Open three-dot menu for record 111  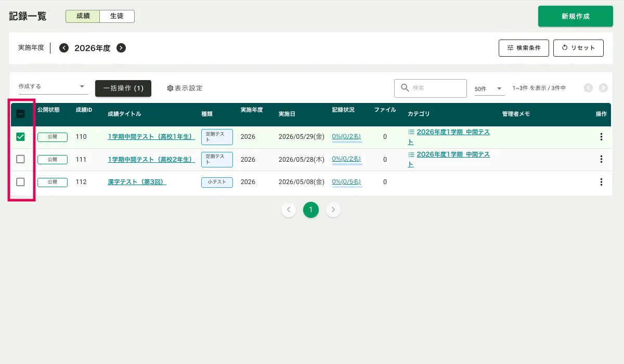coord(601,159)
